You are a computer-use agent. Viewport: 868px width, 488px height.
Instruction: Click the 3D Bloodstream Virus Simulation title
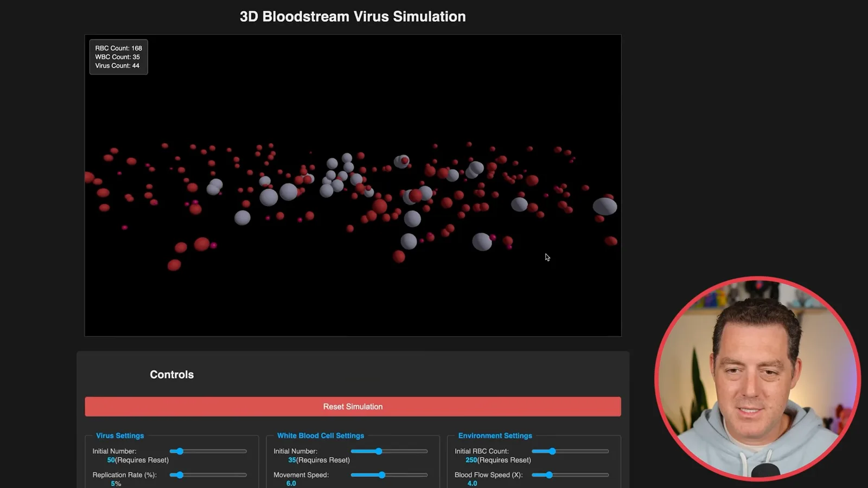[353, 17]
